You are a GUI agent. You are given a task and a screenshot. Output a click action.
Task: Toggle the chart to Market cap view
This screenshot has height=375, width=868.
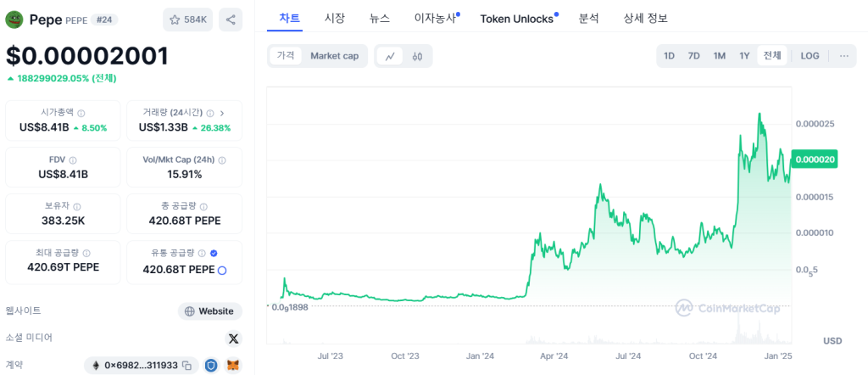click(334, 56)
